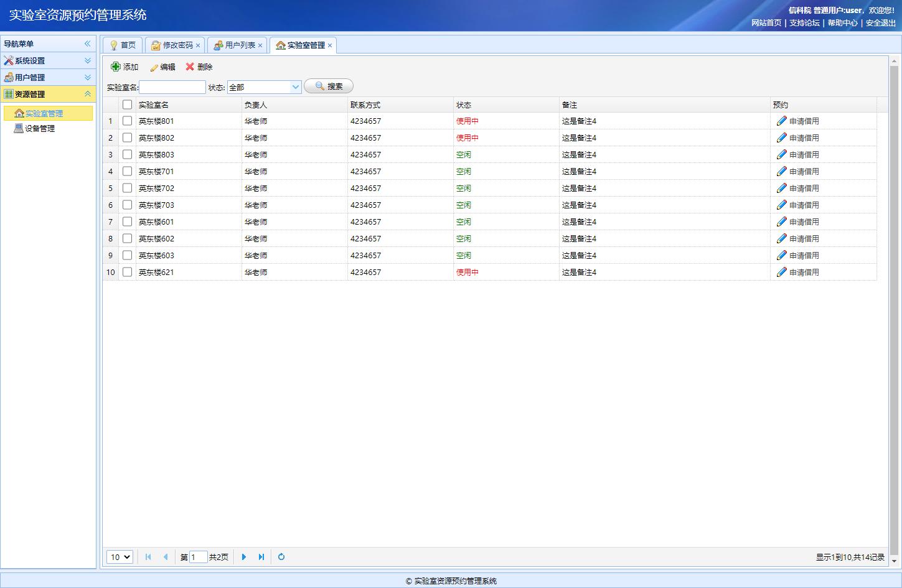Image resolution: width=902 pixels, height=588 pixels.
Task: Click the 实验室名 search input field
Action: click(x=172, y=87)
